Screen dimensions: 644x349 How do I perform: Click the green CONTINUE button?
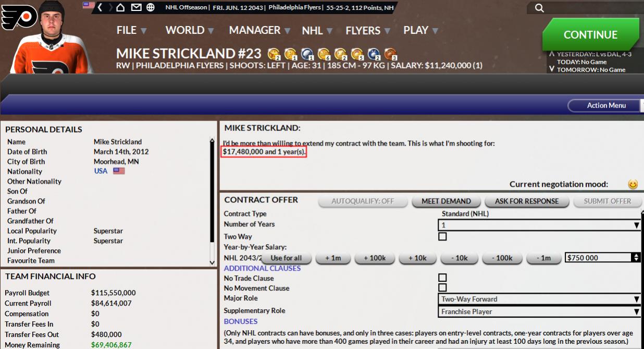tap(590, 34)
